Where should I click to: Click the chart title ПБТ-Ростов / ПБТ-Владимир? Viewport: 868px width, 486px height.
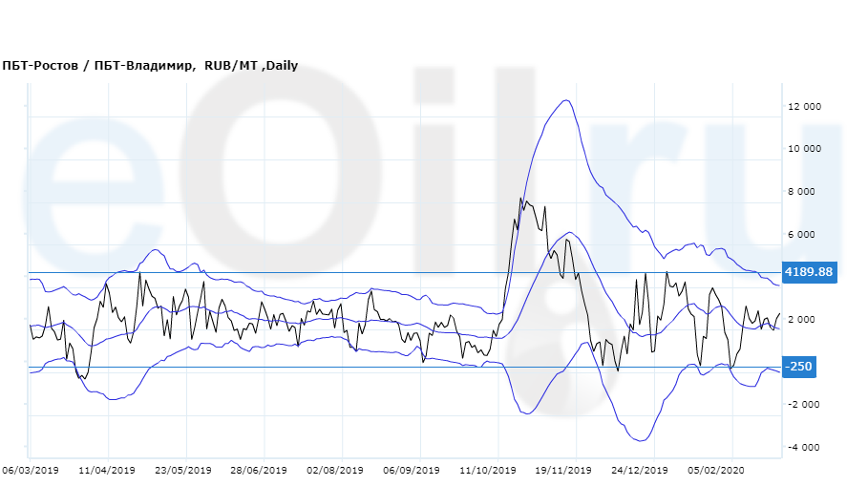(99, 66)
